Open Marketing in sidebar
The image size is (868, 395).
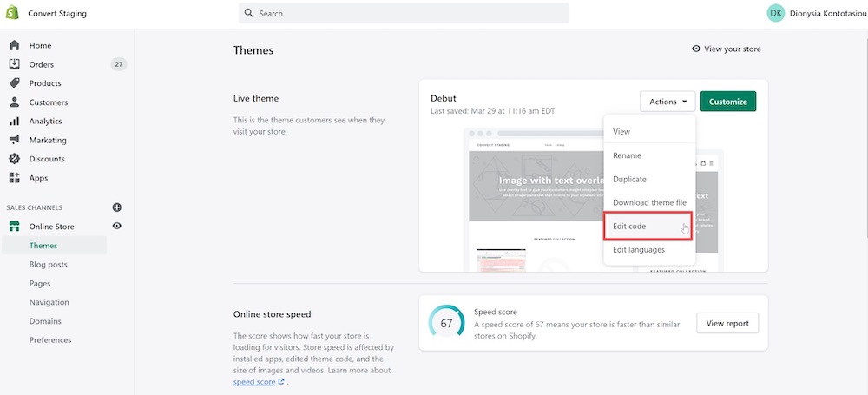[48, 140]
